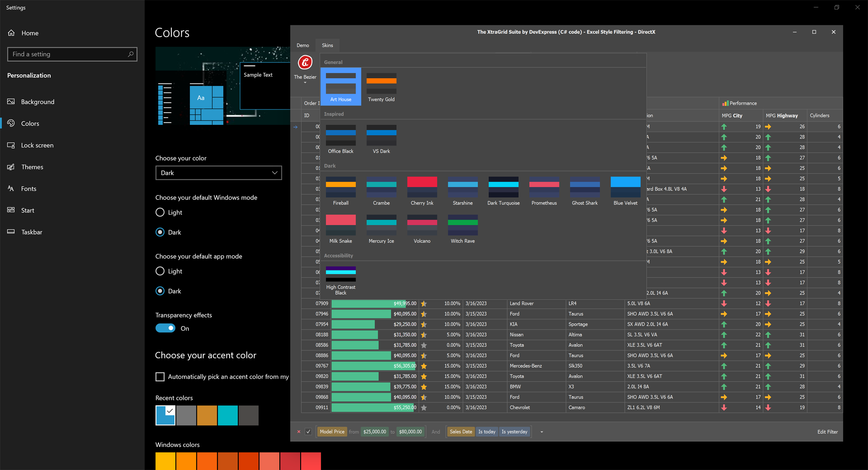The height and width of the screenshot is (470, 868).
Task: Select Light for default Windows mode
Action: (160, 212)
